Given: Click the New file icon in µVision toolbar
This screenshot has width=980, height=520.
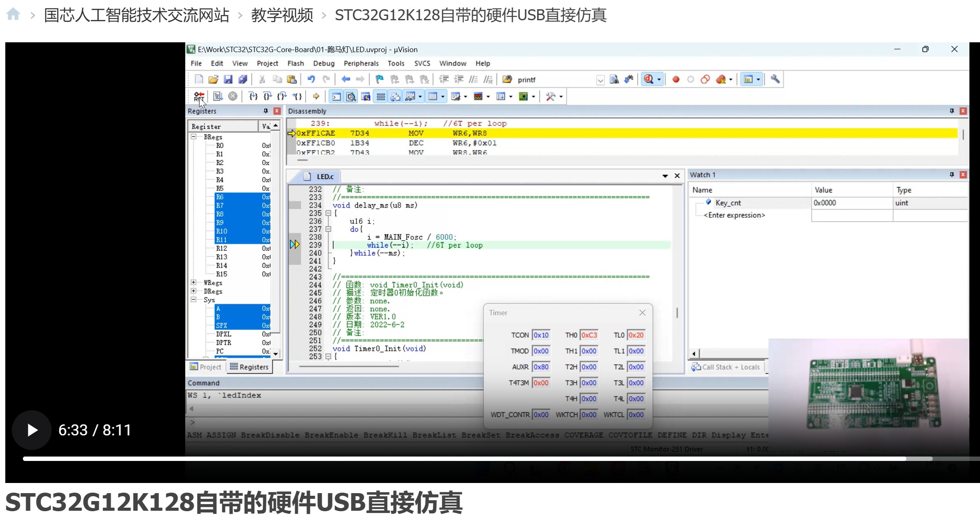Looking at the screenshot, I should point(199,79).
